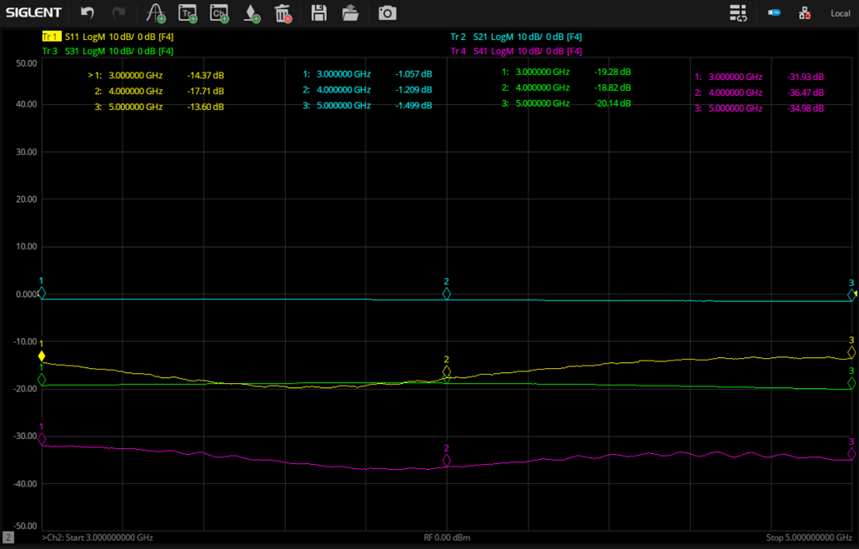Undo the last action
Image resolution: width=859 pixels, height=549 pixels.
(87, 13)
